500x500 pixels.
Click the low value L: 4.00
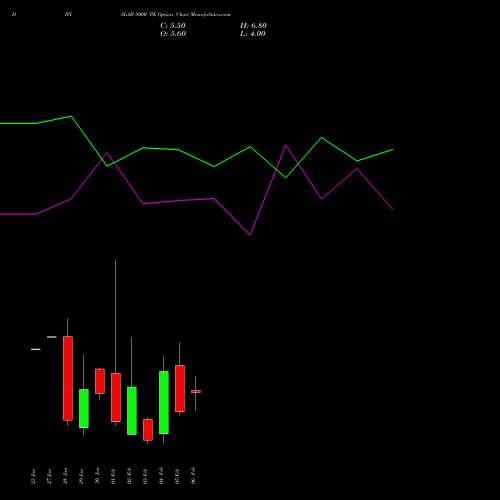[253, 34]
